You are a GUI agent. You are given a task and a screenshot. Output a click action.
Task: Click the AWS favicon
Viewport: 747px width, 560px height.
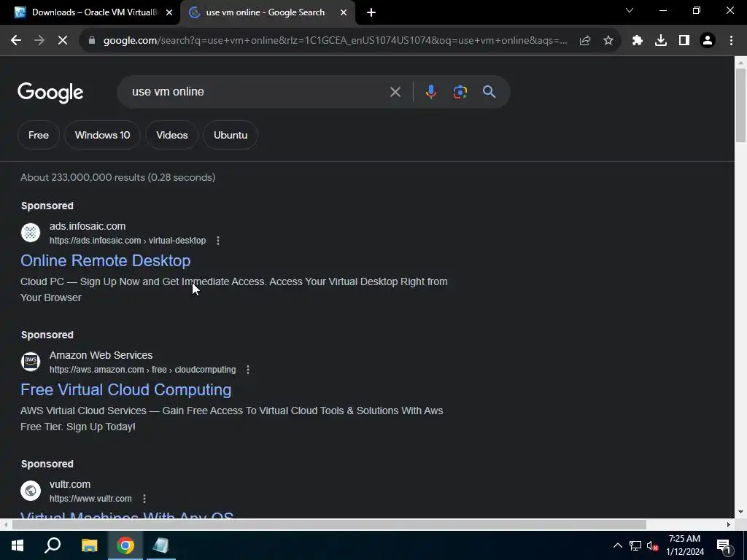tap(31, 362)
